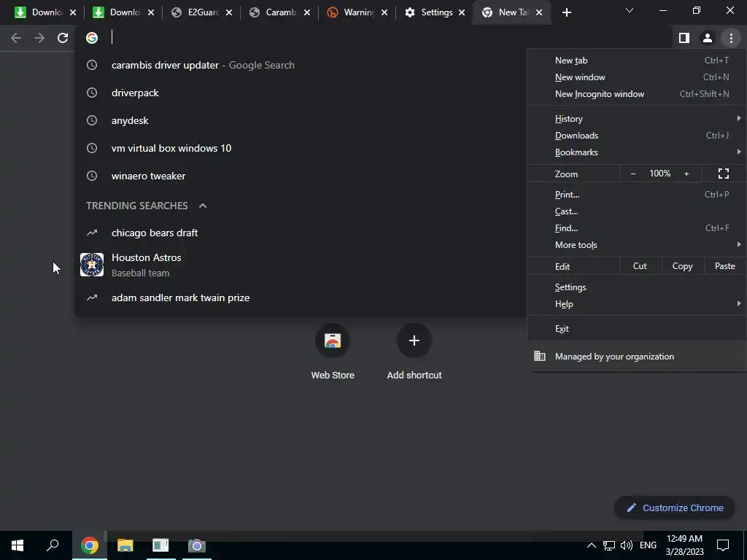The height and width of the screenshot is (560, 747).
Task: Click the back navigation arrow
Action: click(x=16, y=38)
